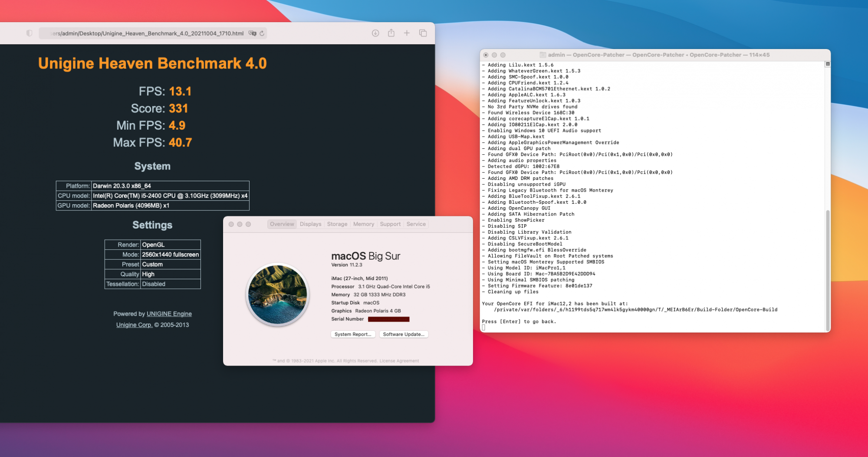This screenshot has width=868, height=457.
Task: Click the 'Version 11.2.3' text
Action: click(x=347, y=265)
